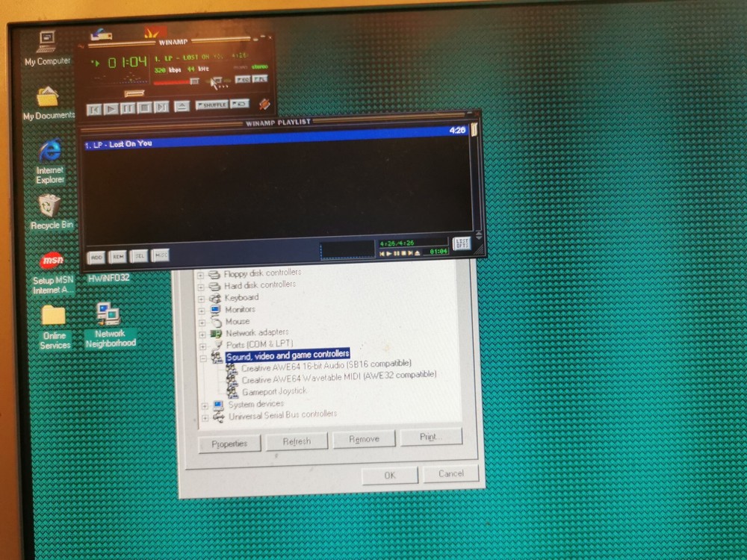Screen dimensions: 747x560
Task: Expand Ports (COM & LPT) node
Action: [x=203, y=346]
